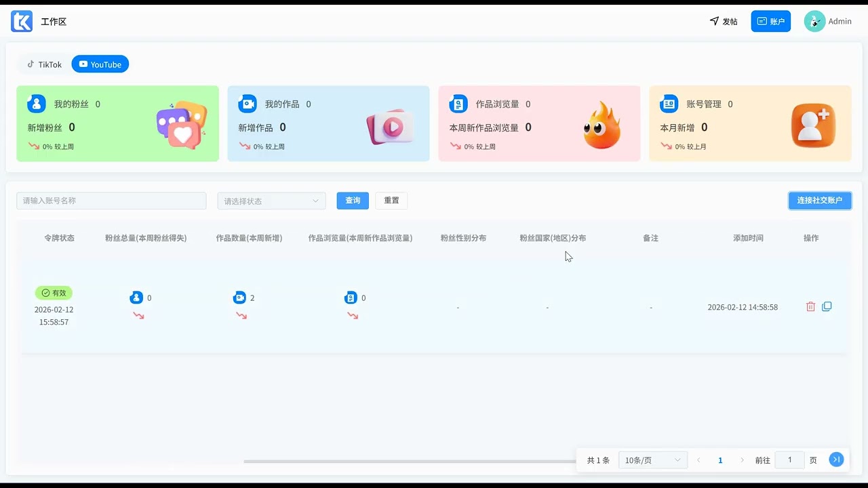Image resolution: width=868 pixels, height=488 pixels.
Task: Open the 账户 account button
Action: pyautogui.click(x=770, y=21)
